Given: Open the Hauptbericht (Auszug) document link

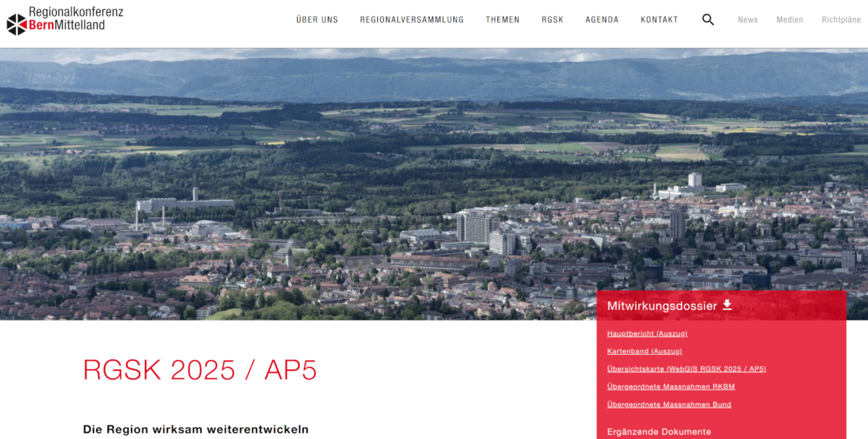Looking at the screenshot, I should coord(647,333).
